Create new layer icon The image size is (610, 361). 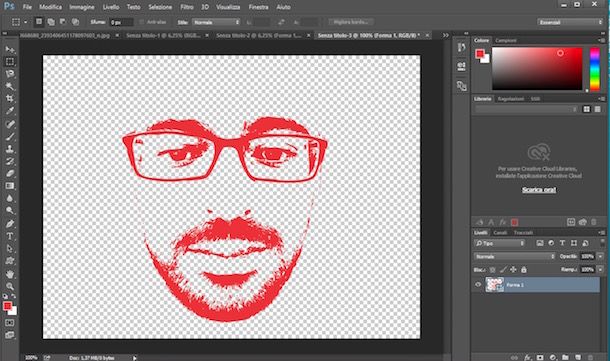(578, 357)
